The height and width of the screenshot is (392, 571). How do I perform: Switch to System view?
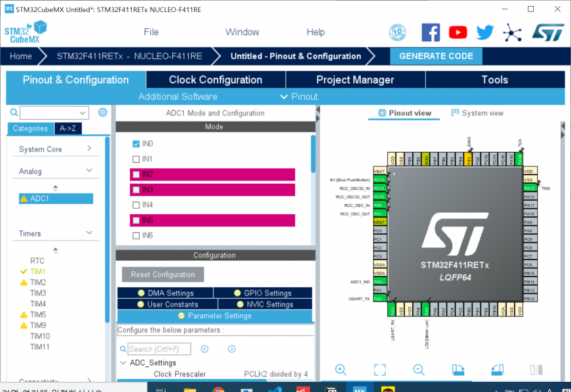(477, 113)
